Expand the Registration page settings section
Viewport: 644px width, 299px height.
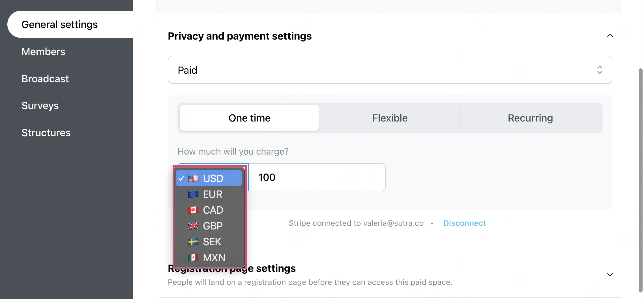coord(610,275)
